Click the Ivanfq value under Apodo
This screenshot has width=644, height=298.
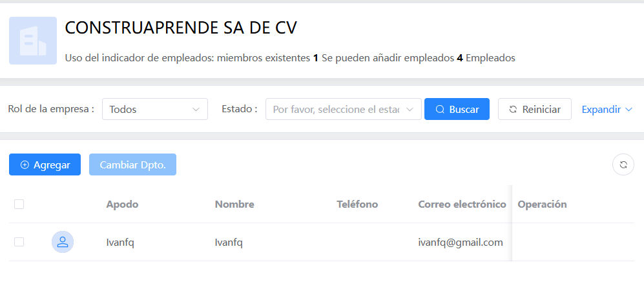[120, 243]
